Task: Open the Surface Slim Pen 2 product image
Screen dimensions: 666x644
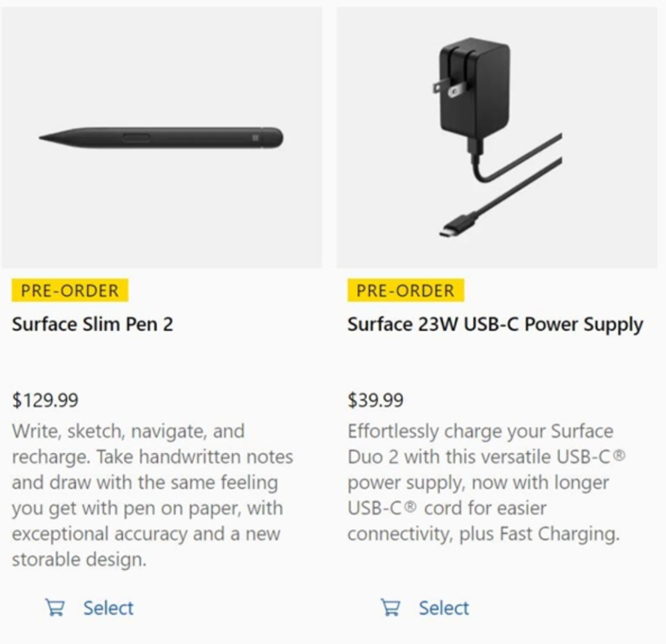Action: coord(161,137)
